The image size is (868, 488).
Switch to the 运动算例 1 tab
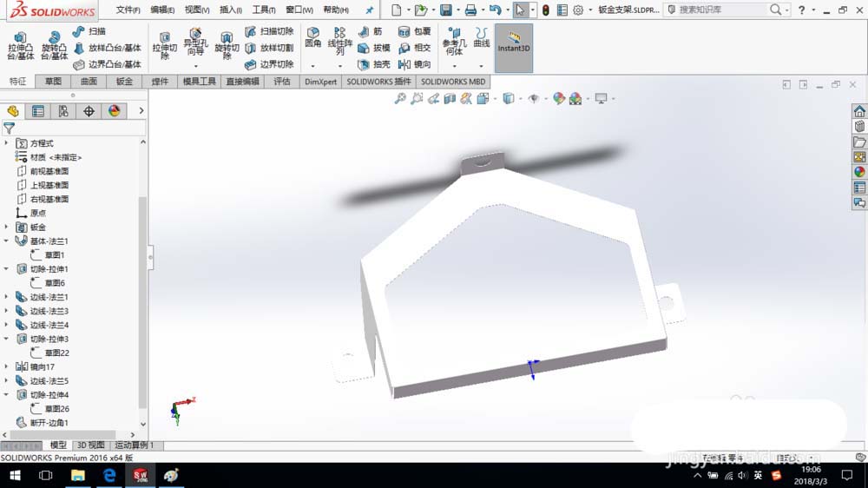tap(135, 445)
